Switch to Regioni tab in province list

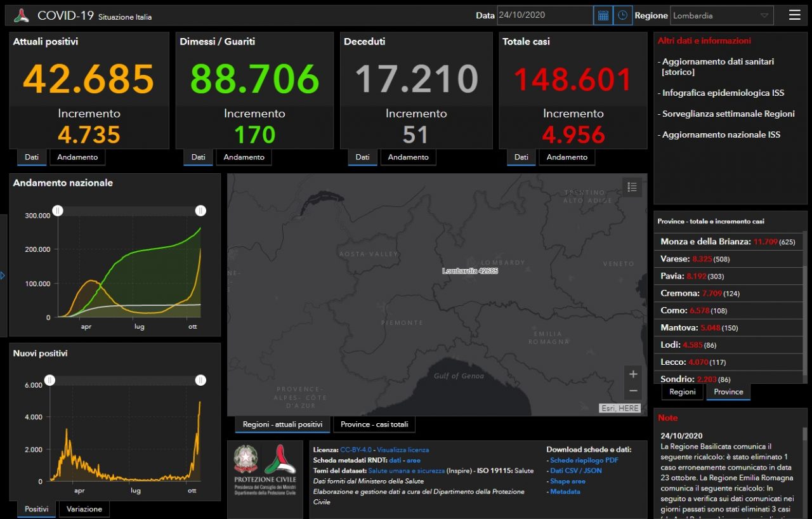coord(683,392)
